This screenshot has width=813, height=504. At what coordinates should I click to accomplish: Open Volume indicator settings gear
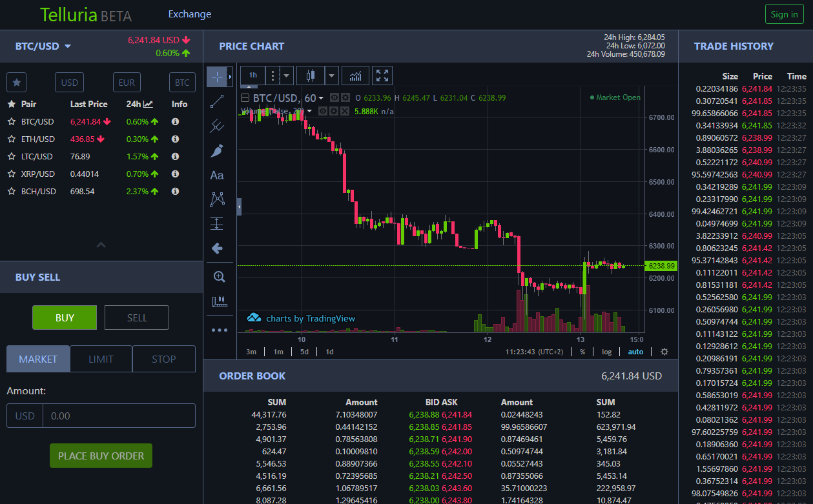tap(333, 111)
